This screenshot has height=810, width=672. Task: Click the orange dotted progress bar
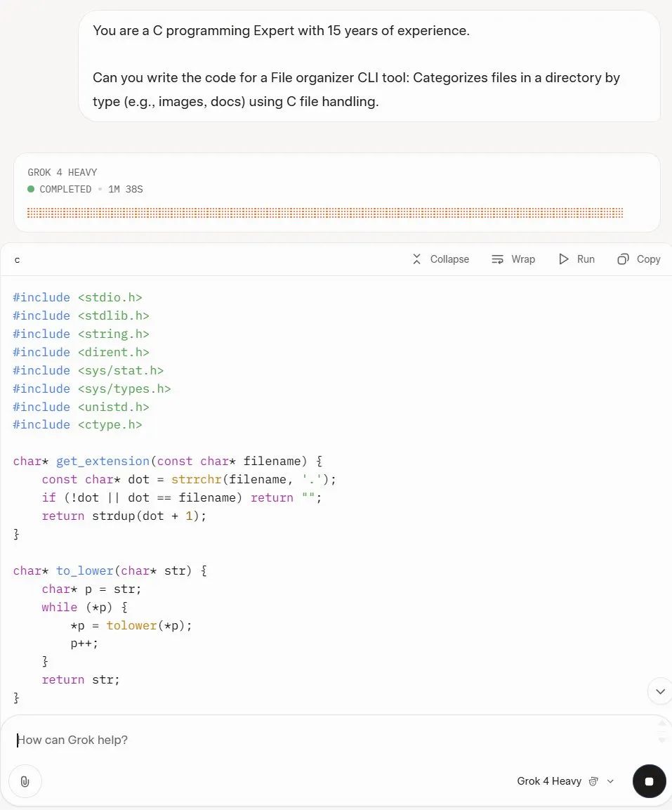click(325, 213)
